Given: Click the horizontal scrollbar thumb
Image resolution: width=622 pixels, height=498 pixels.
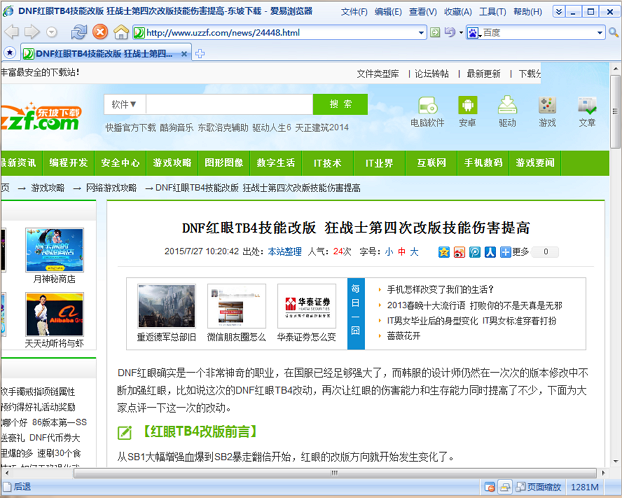Looking at the screenshot, I should (335, 473).
